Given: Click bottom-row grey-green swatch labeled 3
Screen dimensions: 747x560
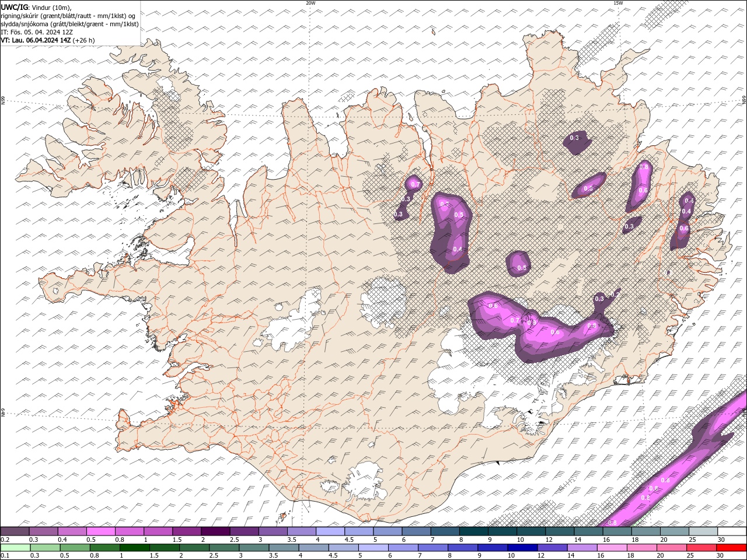Looking at the screenshot, I should (254, 548).
